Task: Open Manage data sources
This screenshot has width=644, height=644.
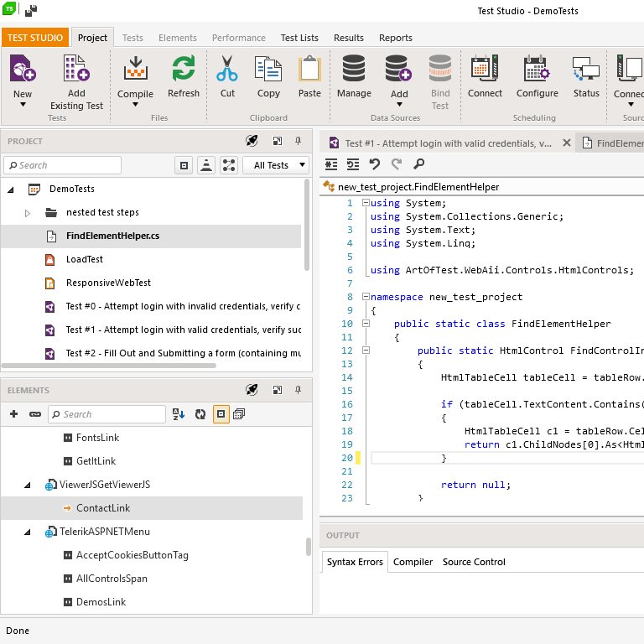Action: click(354, 68)
